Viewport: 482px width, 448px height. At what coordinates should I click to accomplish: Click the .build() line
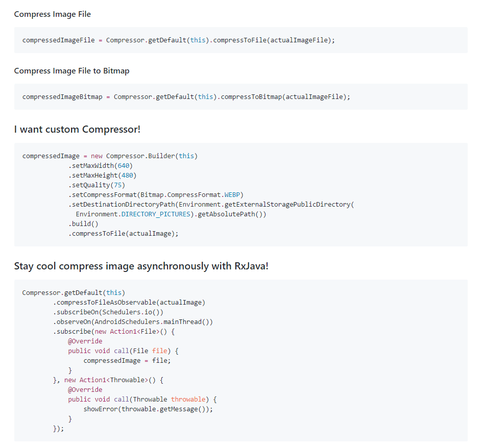[x=83, y=223]
